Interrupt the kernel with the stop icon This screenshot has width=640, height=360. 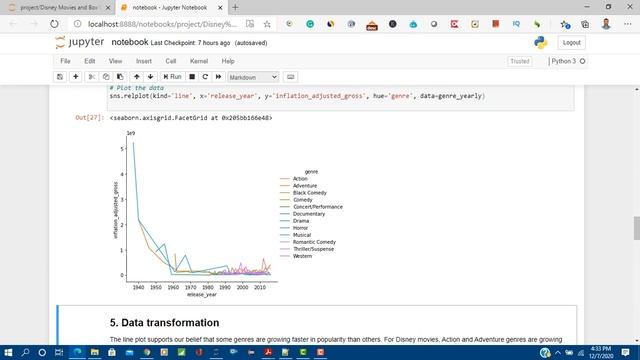(192, 77)
